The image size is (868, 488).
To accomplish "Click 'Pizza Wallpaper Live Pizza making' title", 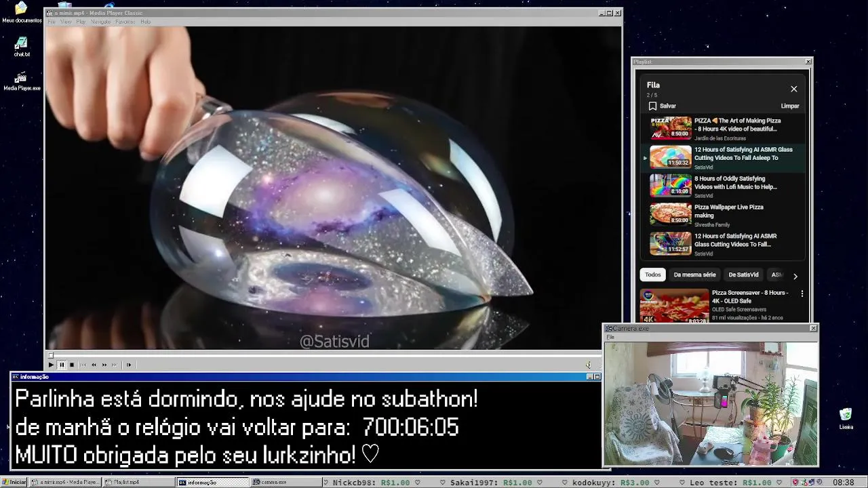I will click(x=728, y=211).
